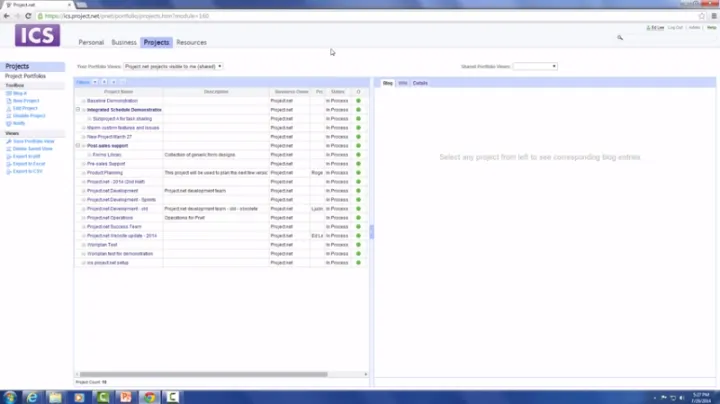Collapse the Integrated Schedule Demonstration row

click(78, 110)
